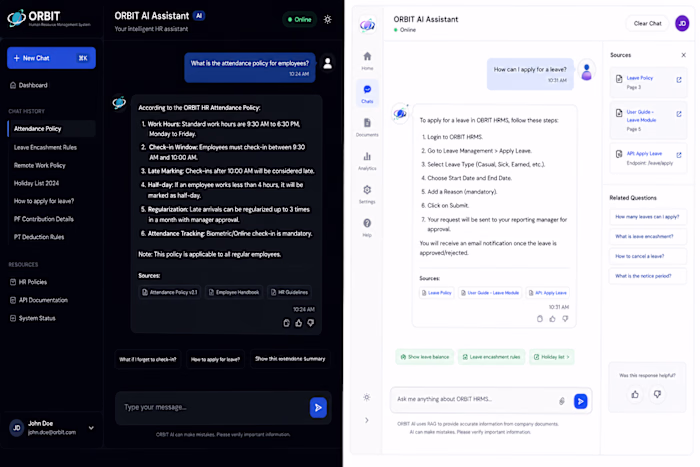Viewport: 700px width, 467px height.
Task: Toggle theme sun icon in light sidebar
Action: 367,397
